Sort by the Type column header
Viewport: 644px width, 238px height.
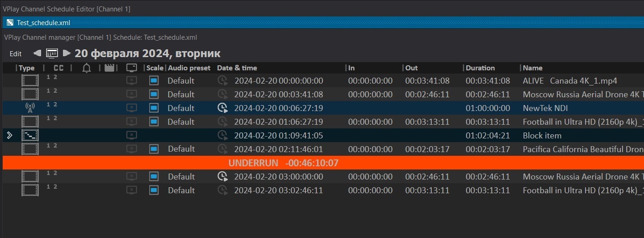click(27, 68)
